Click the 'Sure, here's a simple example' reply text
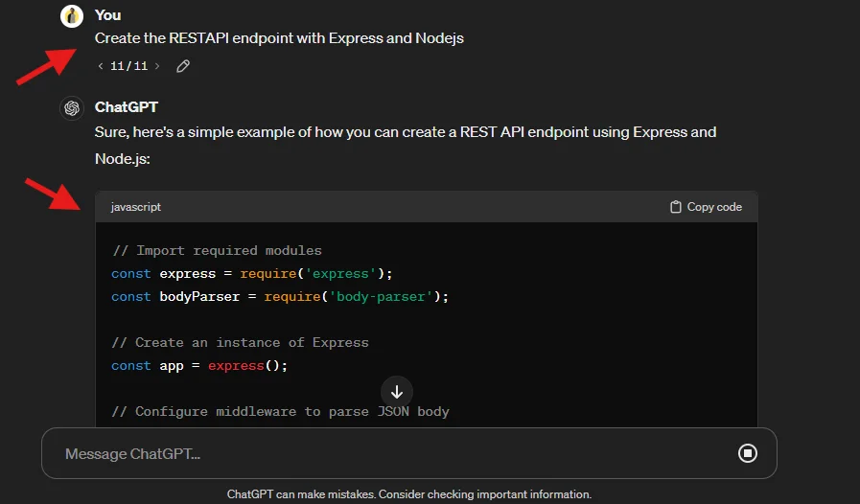 point(406,146)
